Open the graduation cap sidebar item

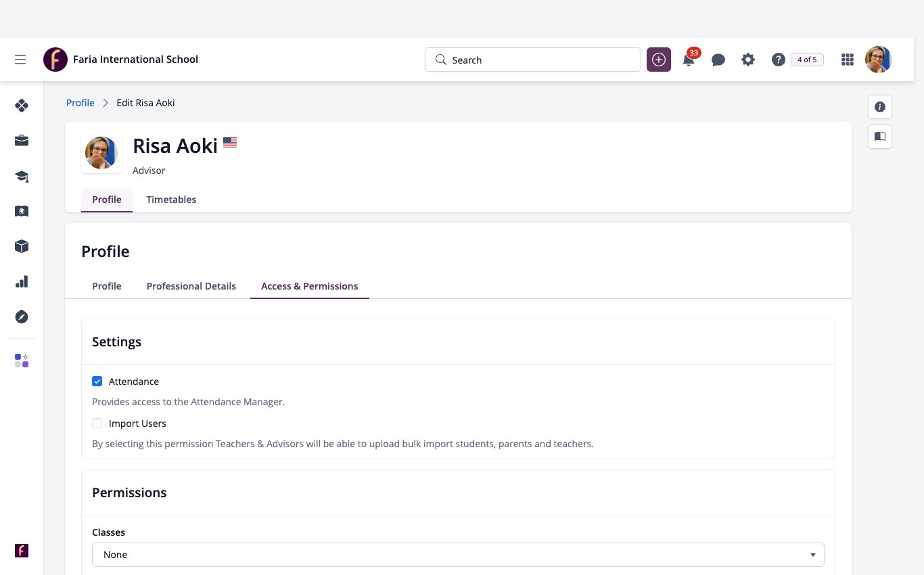click(22, 176)
